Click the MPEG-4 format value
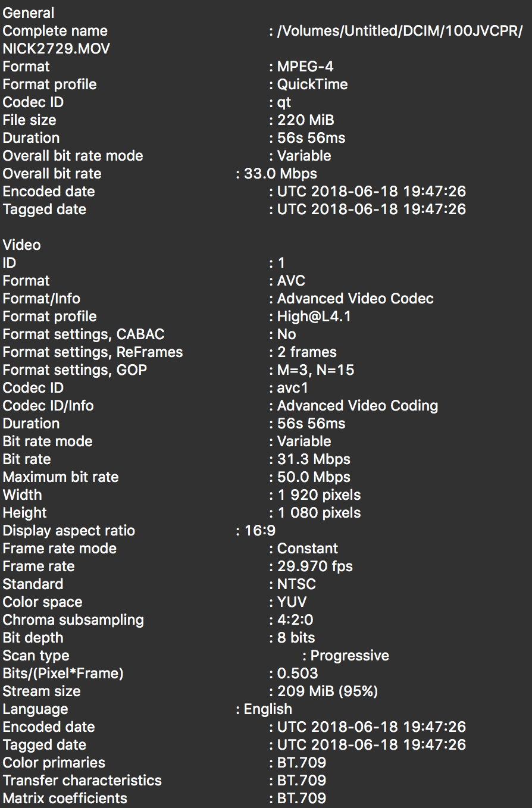 click(305, 67)
